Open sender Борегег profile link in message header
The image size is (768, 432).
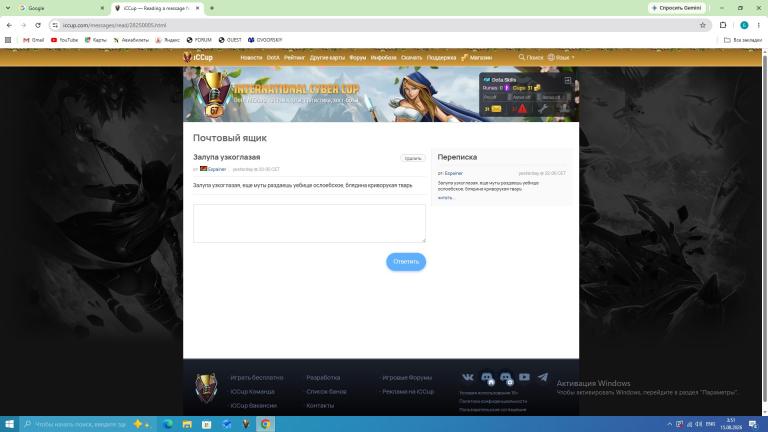click(x=216, y=169)
